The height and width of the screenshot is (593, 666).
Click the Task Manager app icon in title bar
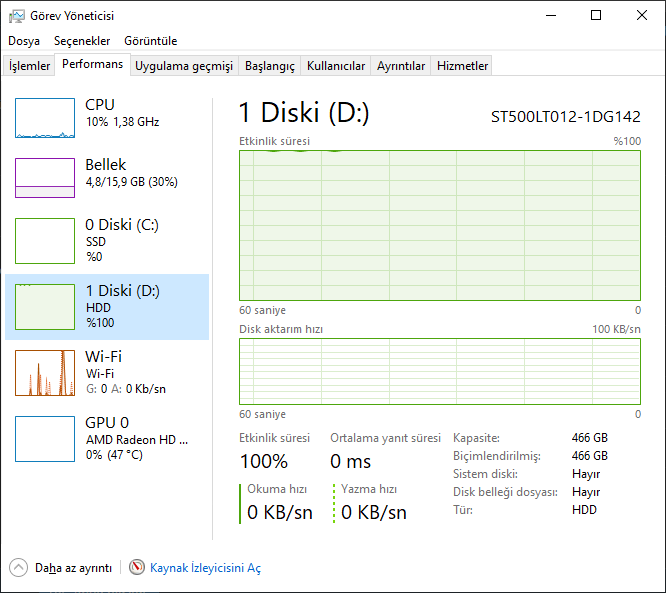[x=17, y=16]
